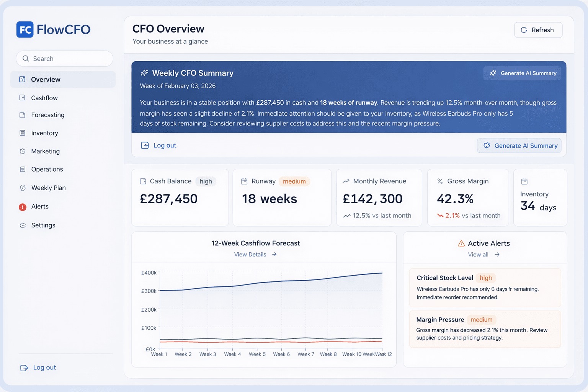Click the Weekly Plan sidebar icon
This screenshot has height=392, width=588.
(x=23, y=188)
